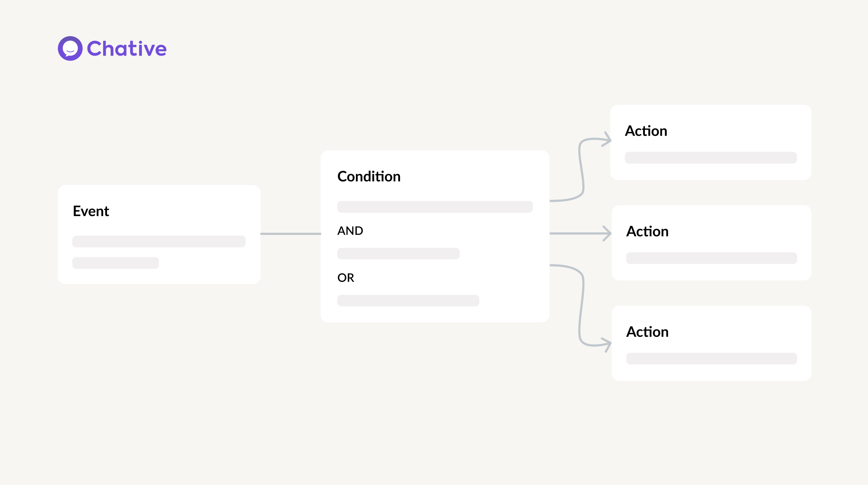The width and height of the screenshot is (868, 485).
Task: Select the middle Action card title
Action: (x=647, y=231)
